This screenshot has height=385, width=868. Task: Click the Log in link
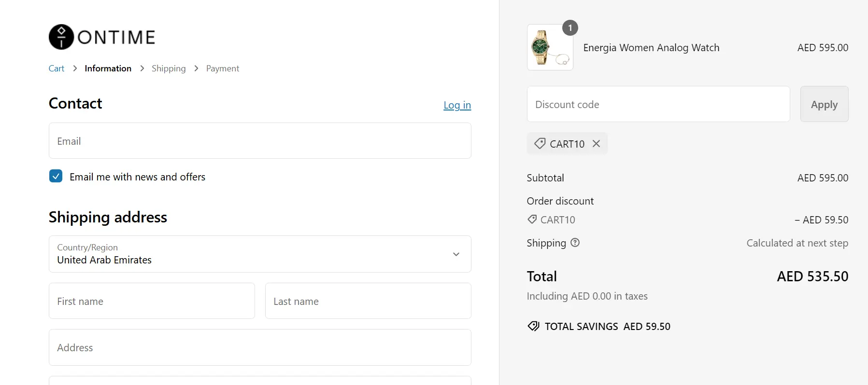click(457, 105)
